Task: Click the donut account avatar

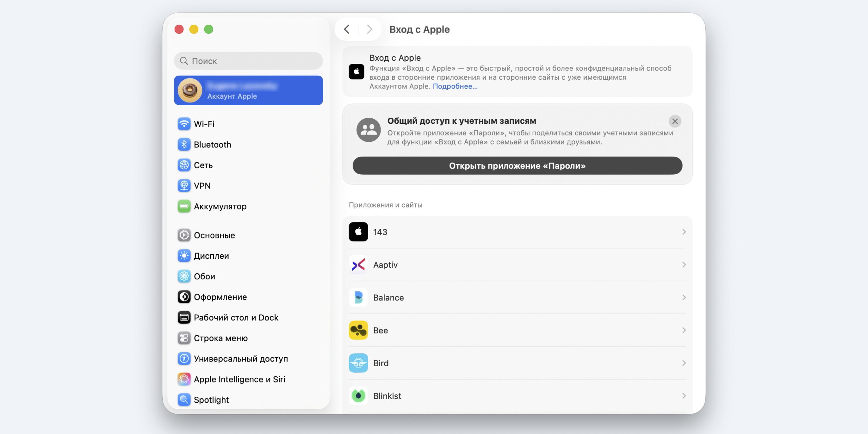Action: click(x=190, y=90)
